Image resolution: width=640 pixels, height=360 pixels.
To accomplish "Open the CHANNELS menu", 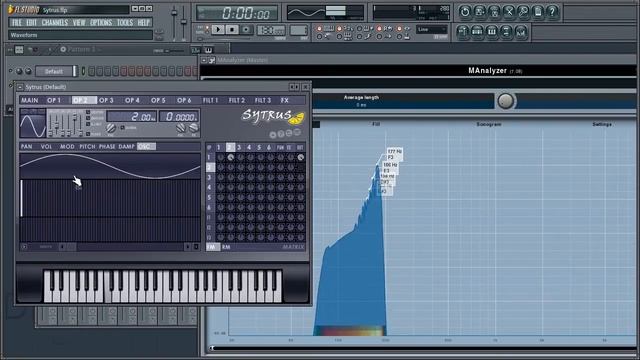I will tap(55, 22).
